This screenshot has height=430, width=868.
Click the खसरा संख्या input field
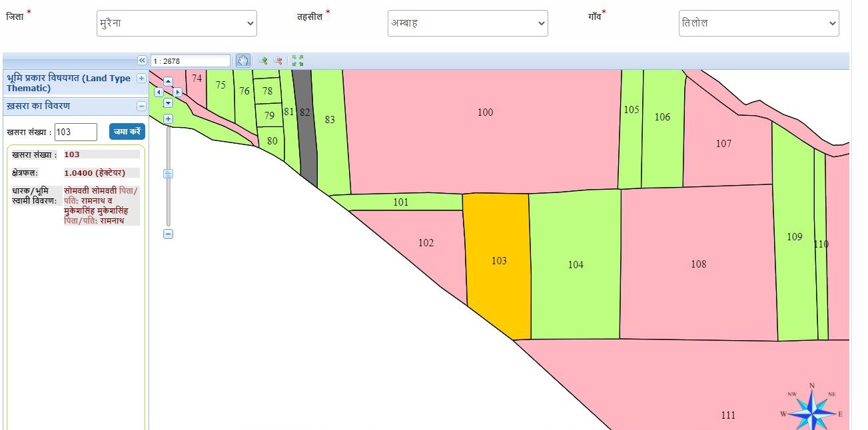[x=76, y=132]
